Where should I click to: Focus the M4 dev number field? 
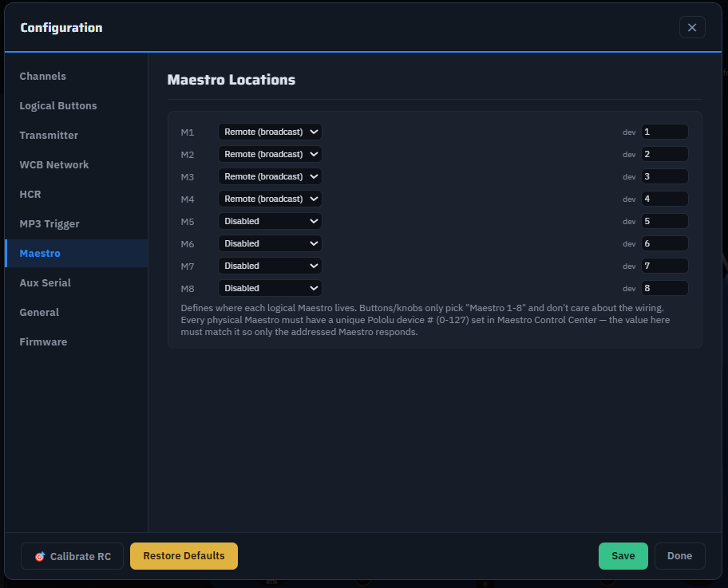click(x=664, y=199)
